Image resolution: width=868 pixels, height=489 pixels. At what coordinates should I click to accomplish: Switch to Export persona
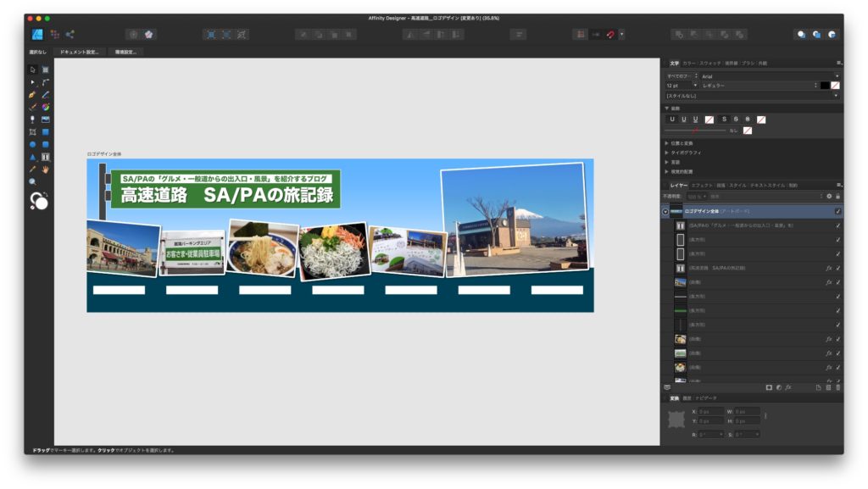pos(70,34)
